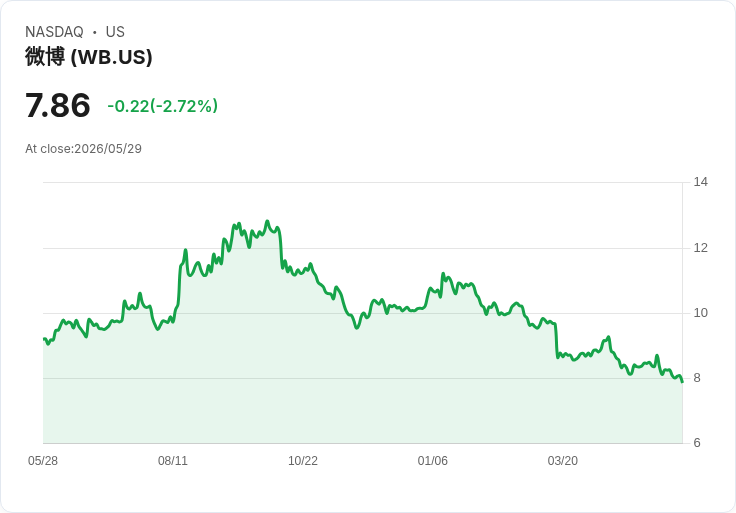Click the 10/22 x-axis date label
Viewport: 736px width, 513px height.
point(303,460)
